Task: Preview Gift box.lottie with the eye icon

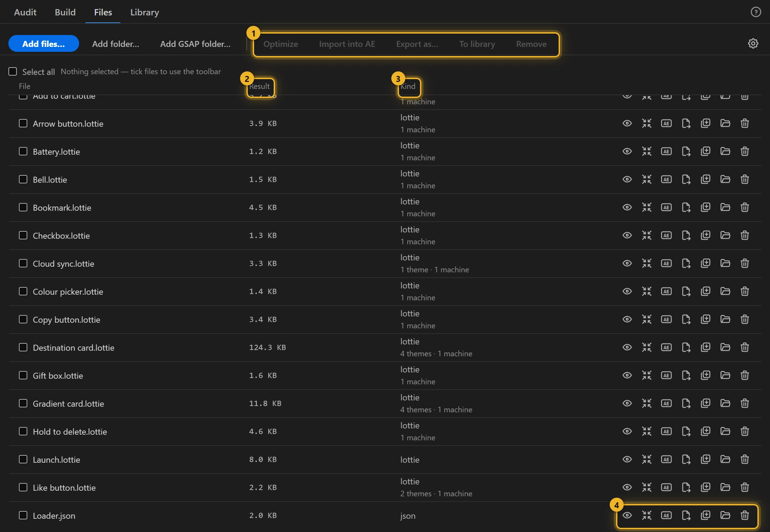Action: coord(627,375)
